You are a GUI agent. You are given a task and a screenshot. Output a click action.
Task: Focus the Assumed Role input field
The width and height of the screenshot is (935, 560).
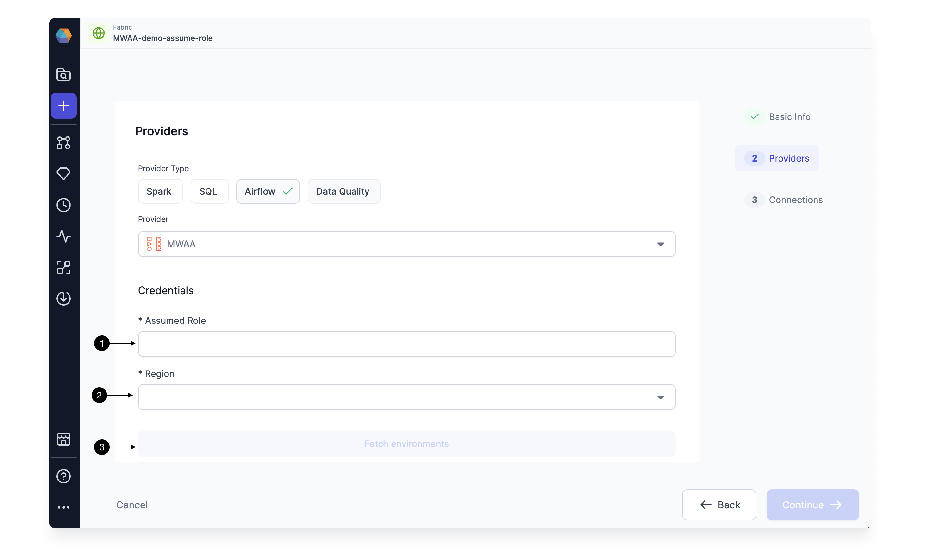(x=406, y=344)
